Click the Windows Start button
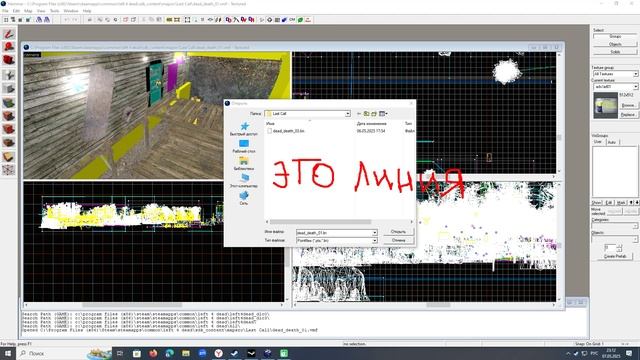This screenshot has height=360, width=640. click(x=8, y=353)
